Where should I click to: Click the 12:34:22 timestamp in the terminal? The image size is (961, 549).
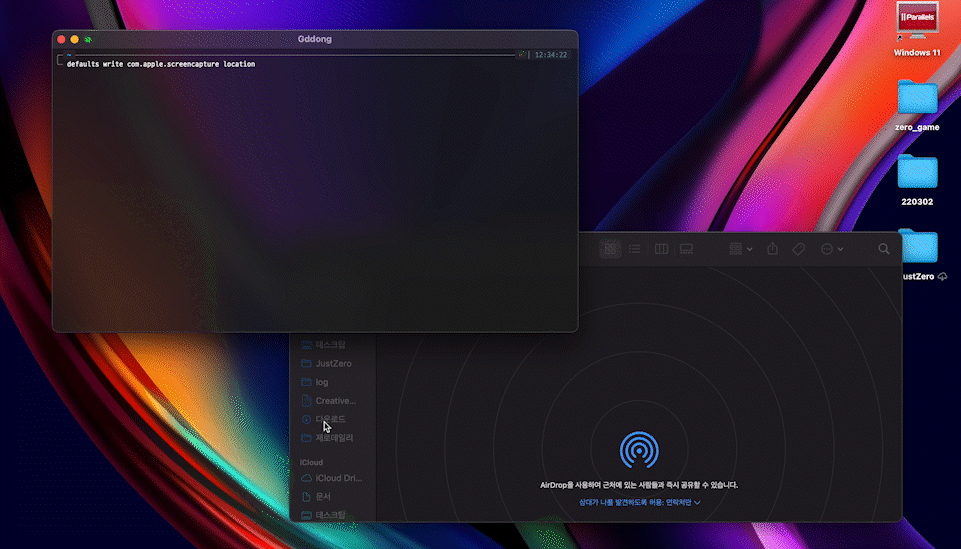pyautogui.click(x=550, y=55)
